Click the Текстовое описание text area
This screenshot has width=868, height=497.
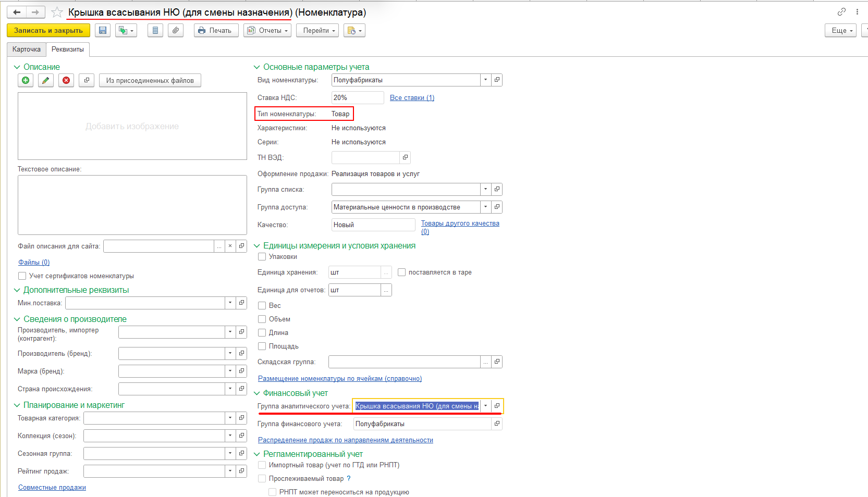tap(132, 205)
